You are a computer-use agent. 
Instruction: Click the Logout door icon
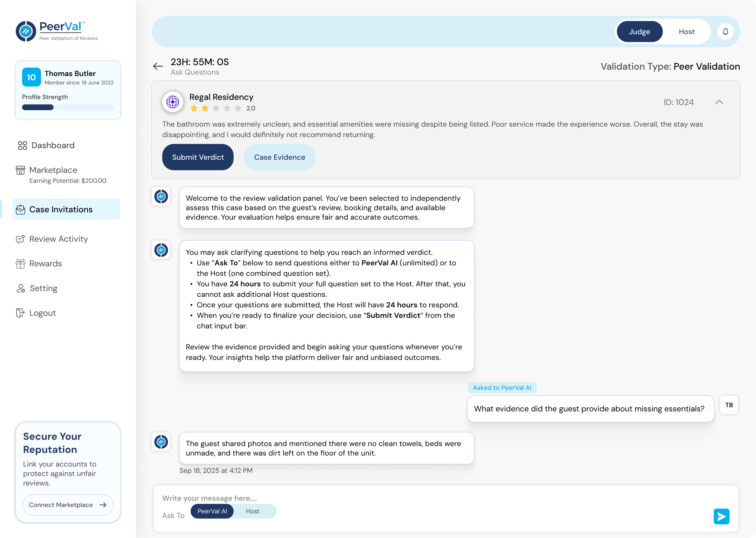20,313
